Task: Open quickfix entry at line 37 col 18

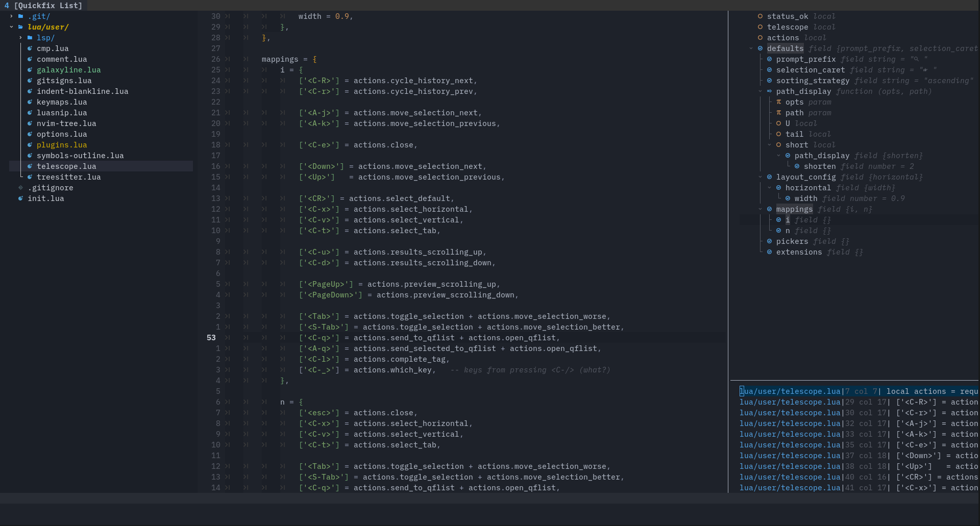Action: pos(859,456)
